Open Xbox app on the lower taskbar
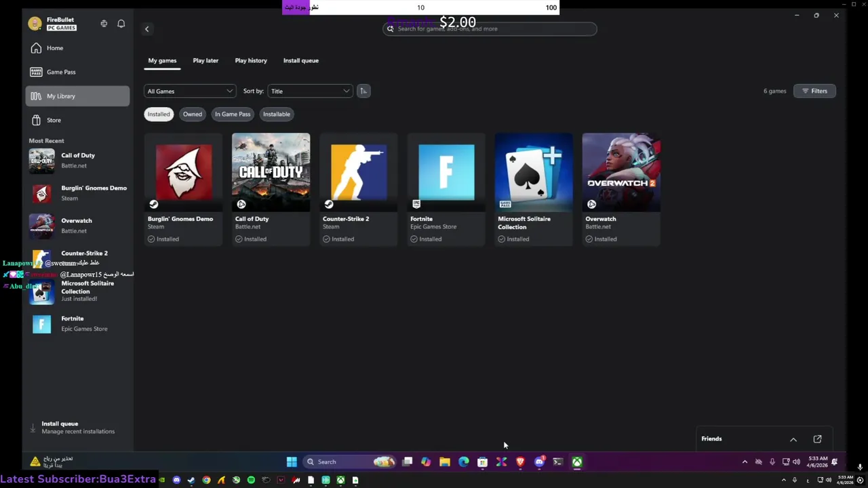The image size is (868, 488). (340, 480)
